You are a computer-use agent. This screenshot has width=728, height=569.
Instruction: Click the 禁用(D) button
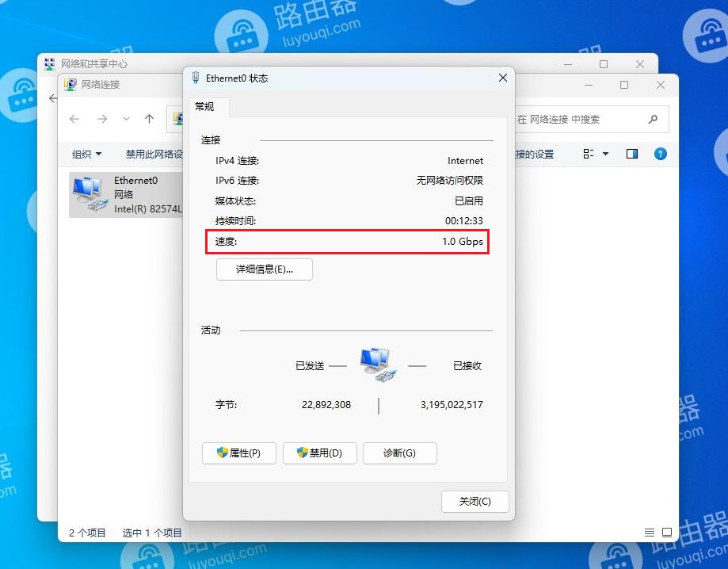click(x=320, y=453)
